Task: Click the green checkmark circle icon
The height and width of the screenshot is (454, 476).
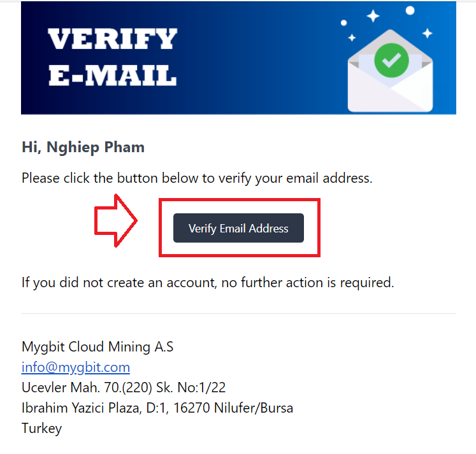Action: pyautogui.click(x=391, y=60)
